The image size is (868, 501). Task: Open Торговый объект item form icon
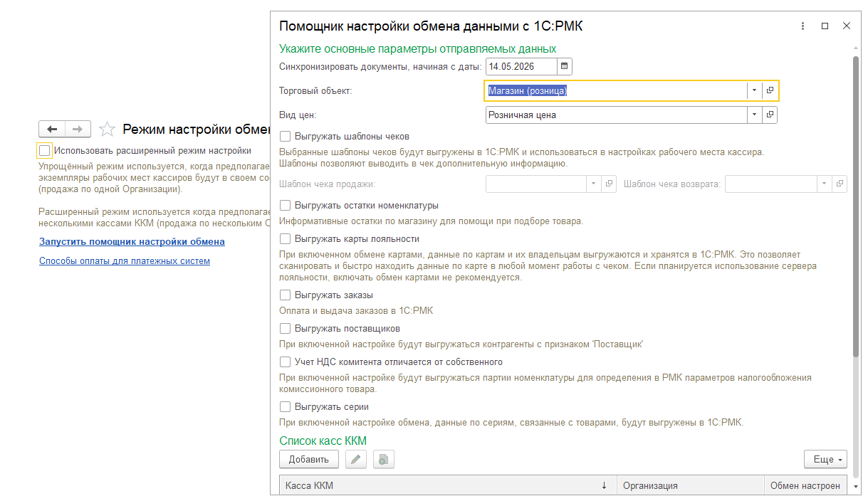click(770, 91)
